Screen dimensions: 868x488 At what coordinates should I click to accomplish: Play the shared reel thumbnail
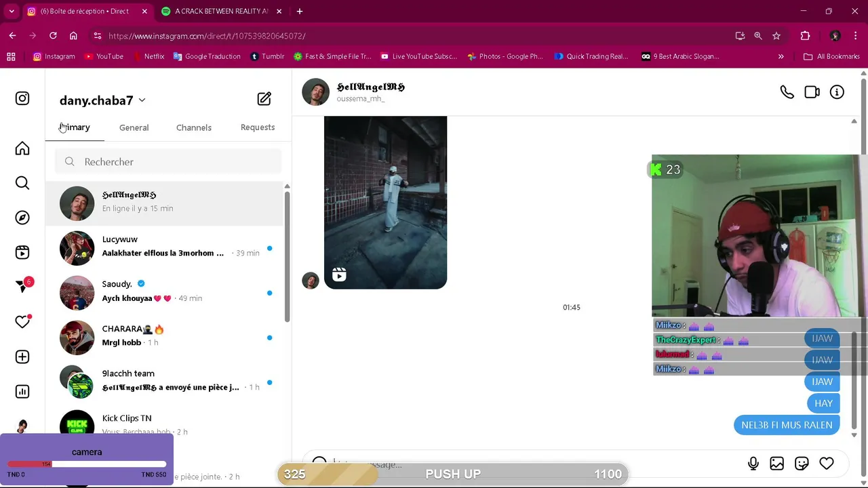point(385,203)
